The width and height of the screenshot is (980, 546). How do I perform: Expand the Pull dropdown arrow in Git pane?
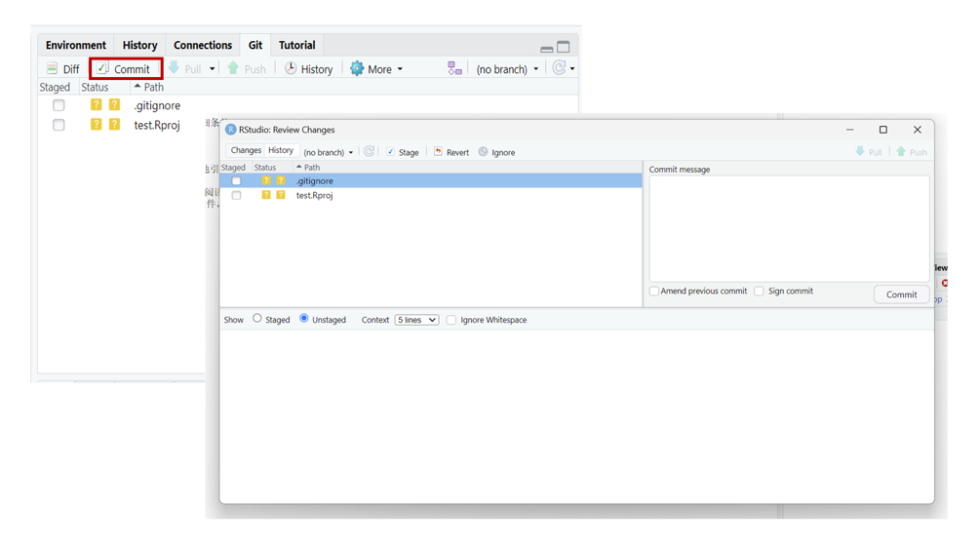point(212,69)
